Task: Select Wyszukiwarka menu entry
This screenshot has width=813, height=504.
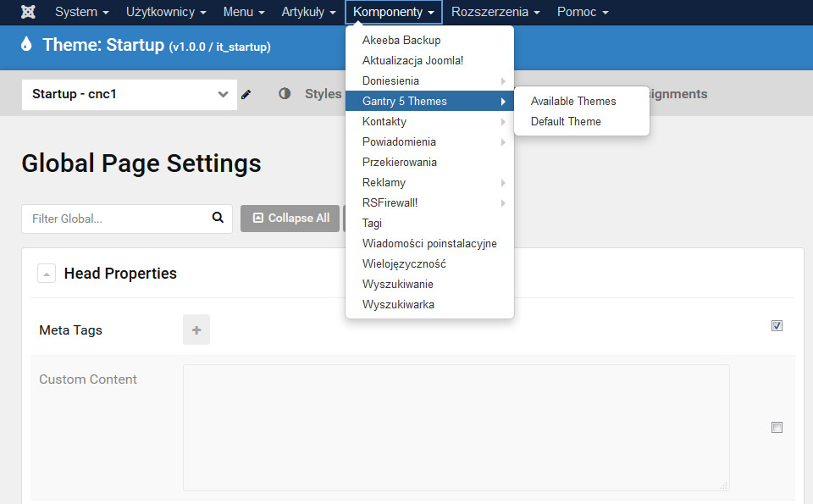Action: (x=429, y=304)
